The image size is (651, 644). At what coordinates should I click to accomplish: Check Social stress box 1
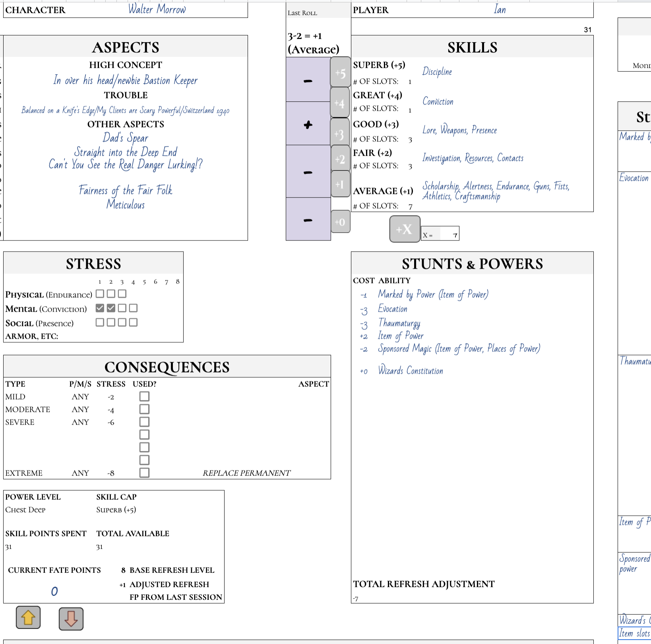pyautogui.click(x=100, y=322)
